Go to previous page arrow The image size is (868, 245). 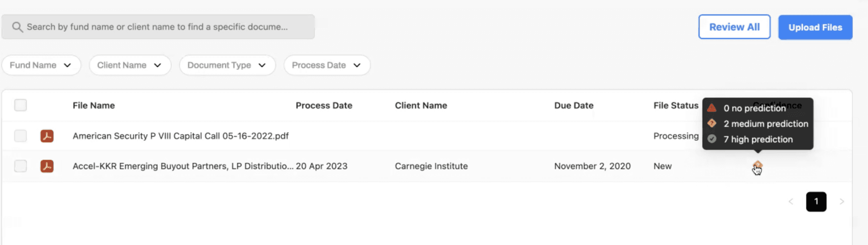(791, 202)
